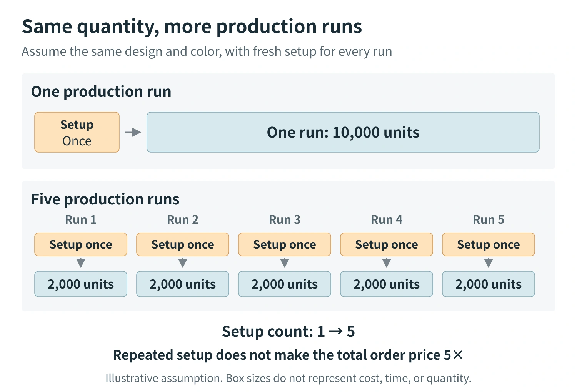
Task: Click the 'Five production runs' heading
Action: [x=105, y=199]
